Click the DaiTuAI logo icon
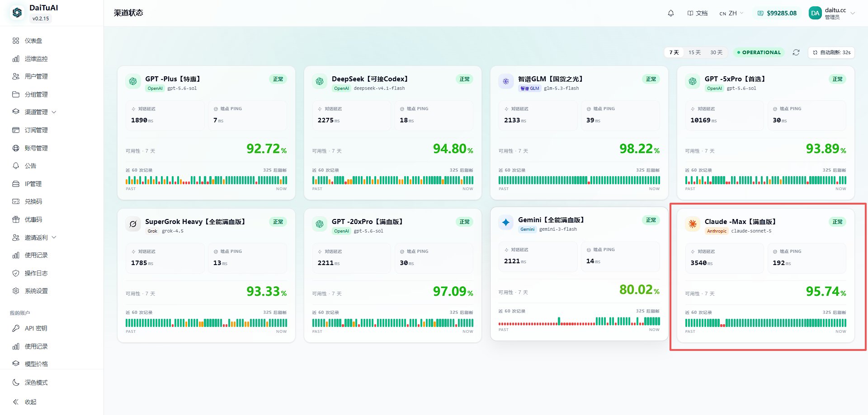The height and width of the screenshot is (415, 868). 17,13
